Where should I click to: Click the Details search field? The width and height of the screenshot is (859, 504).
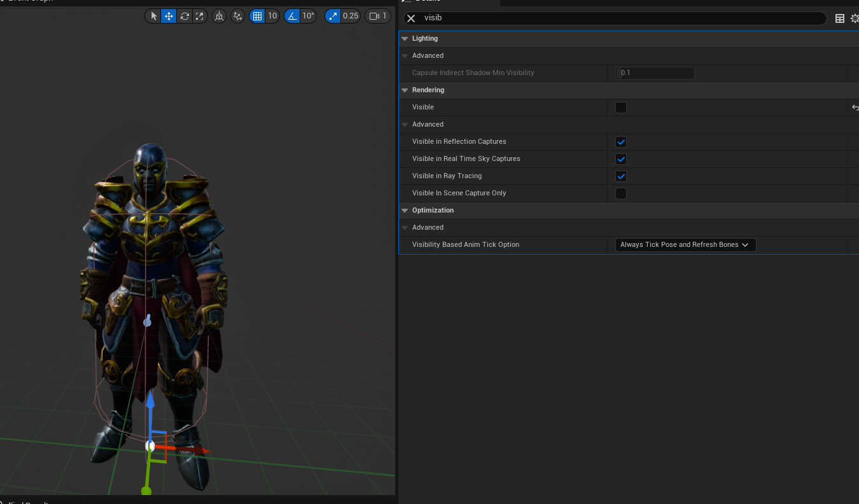615,18
